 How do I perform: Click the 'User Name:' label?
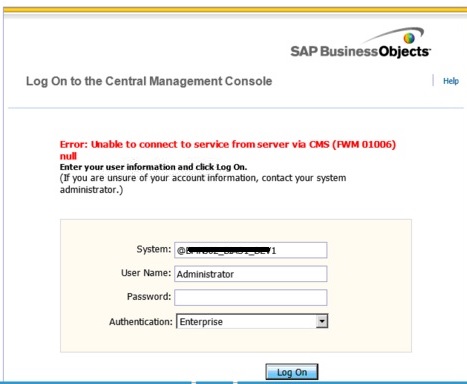pyautogui.click(x=146, y=273)
